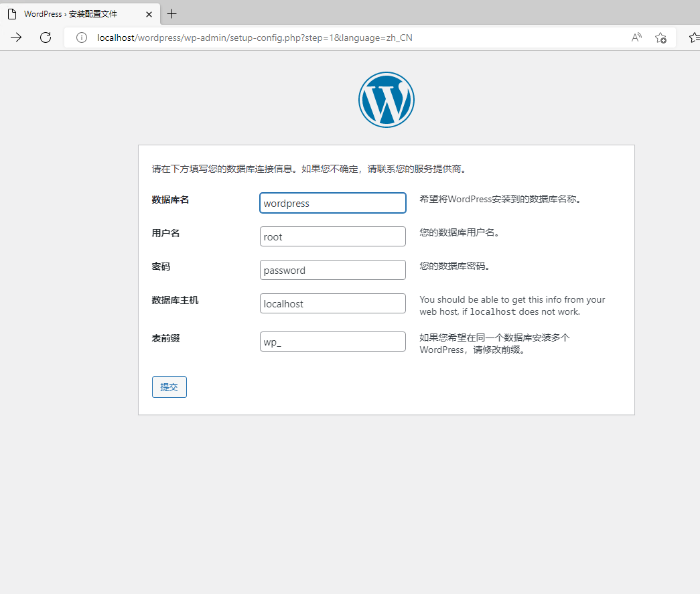Click the 用户名 field containing root

click(x=333, y=236)
